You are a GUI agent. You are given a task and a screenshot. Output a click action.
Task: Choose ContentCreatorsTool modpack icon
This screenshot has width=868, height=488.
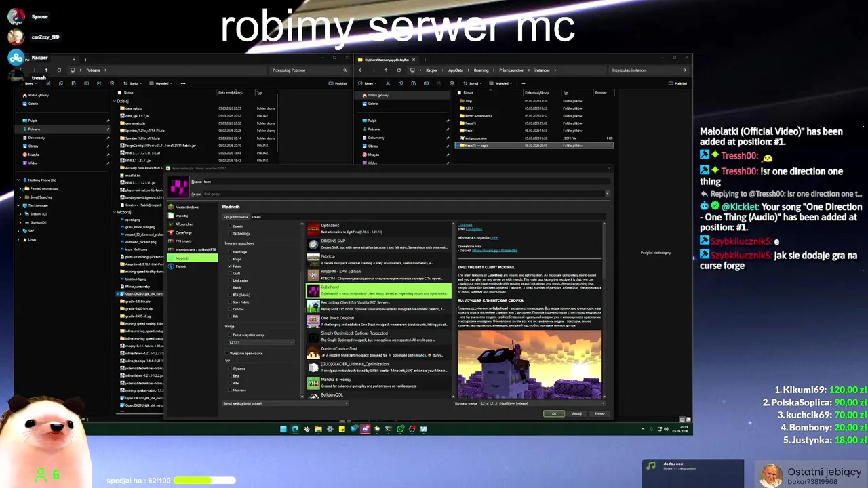tap(313, 352)
